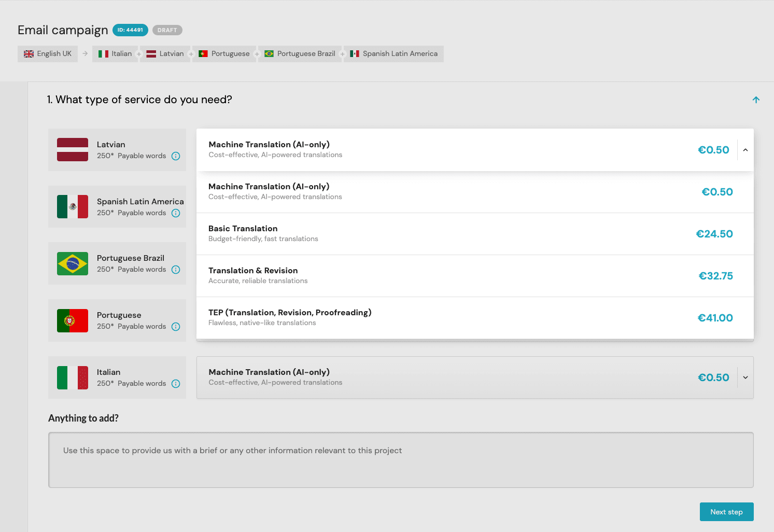Click the info icon beside Spanish Latin America words
Viewport: 774px width, 532px height.
(176, 213)
